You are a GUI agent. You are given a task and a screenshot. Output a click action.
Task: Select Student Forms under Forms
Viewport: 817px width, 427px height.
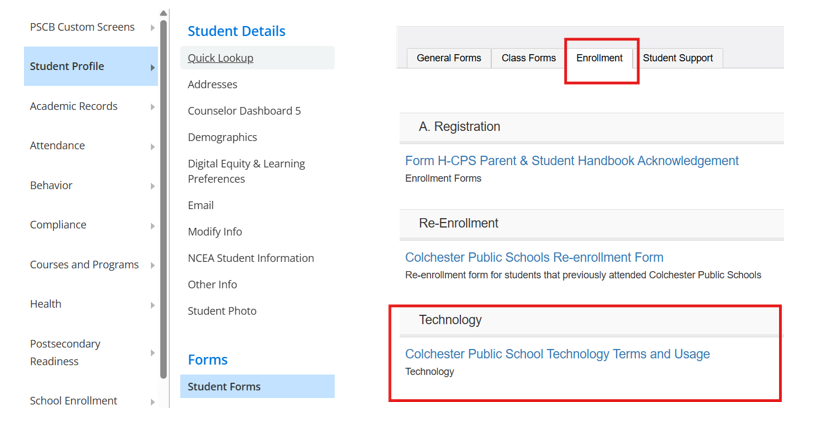coord(257,386)
